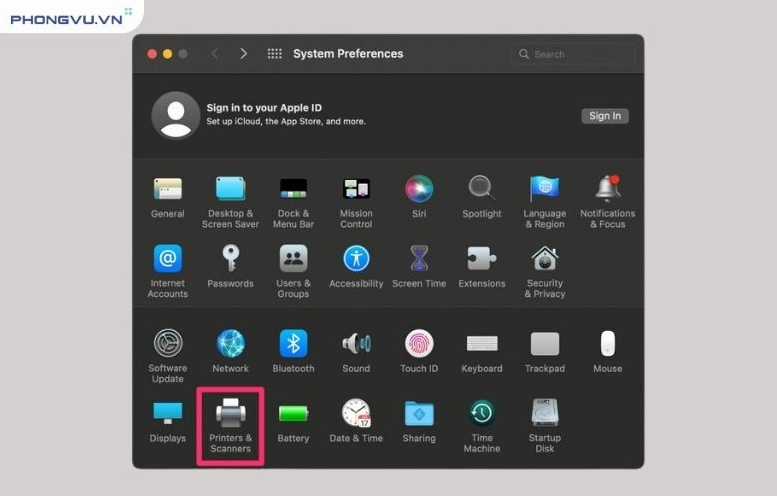Click the Sign In button
Screen dimensions: 777x496
point(604,116)
